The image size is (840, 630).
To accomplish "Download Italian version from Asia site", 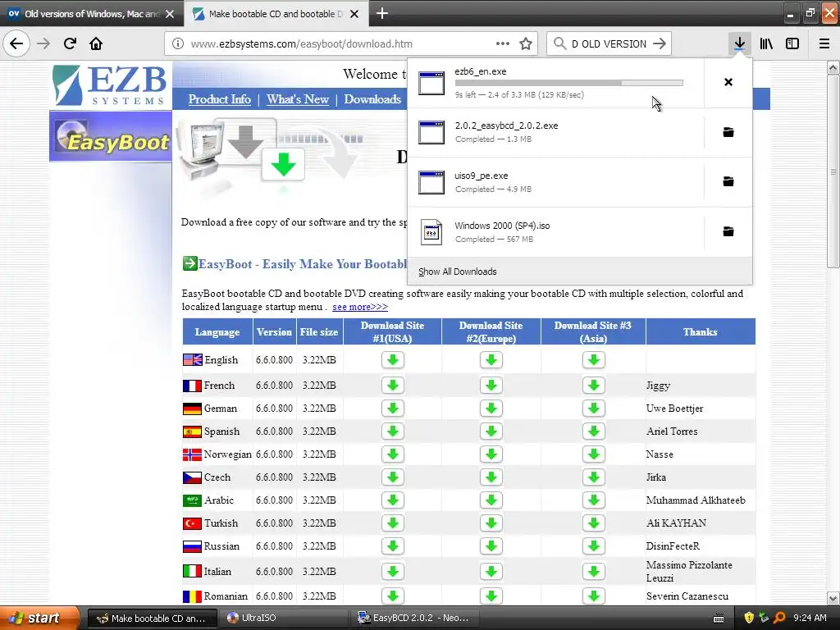I will (594, 572).
